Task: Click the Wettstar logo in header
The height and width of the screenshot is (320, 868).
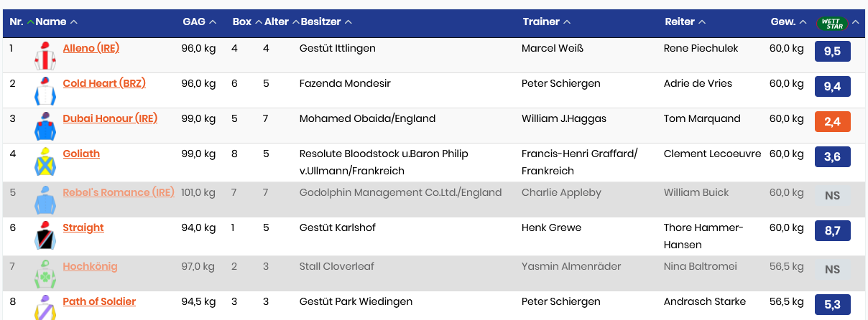Action: tap(832, 22)
